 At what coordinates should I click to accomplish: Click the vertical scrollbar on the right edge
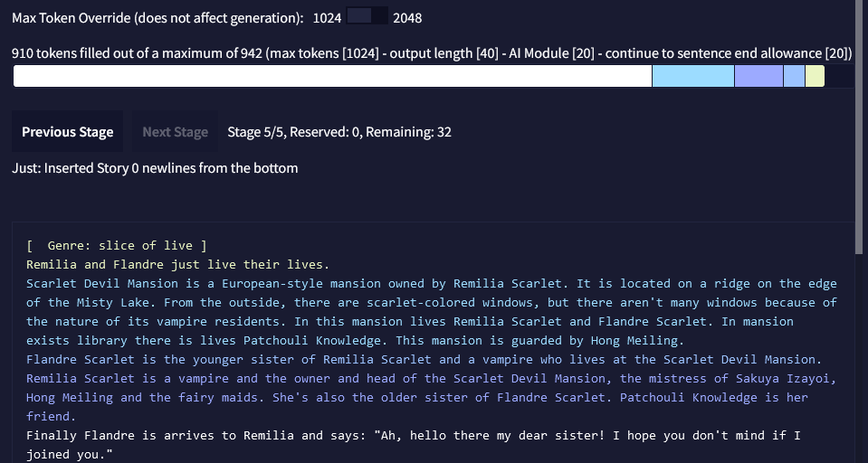click(862, 128)
